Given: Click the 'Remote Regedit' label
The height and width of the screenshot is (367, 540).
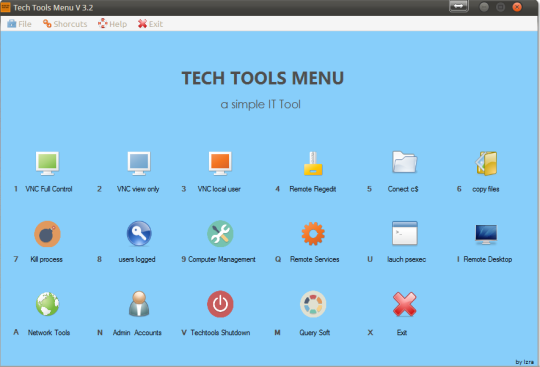Looking at the screenshot, I should click(313, 189).
